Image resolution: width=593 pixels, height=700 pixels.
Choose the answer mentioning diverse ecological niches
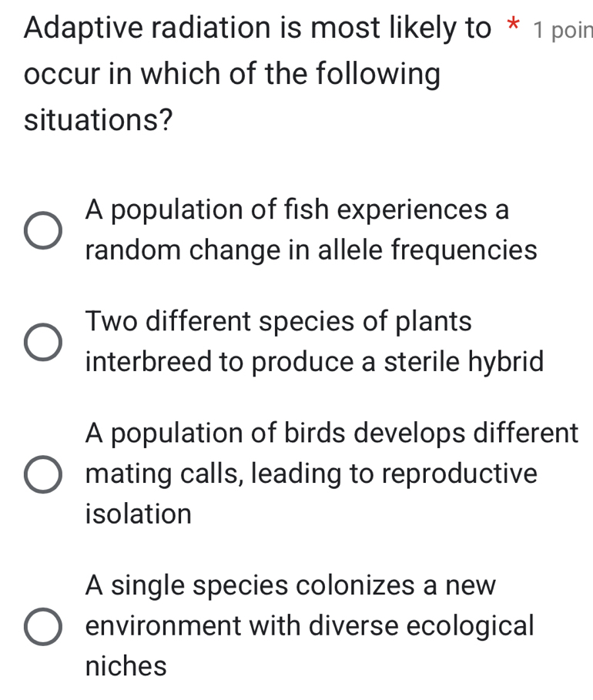[x=308, y=625]
